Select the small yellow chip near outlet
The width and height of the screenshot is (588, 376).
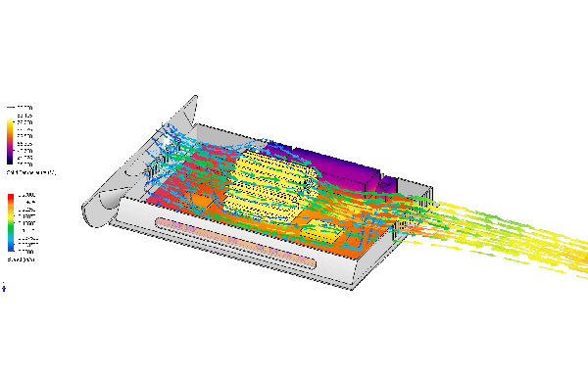(322, 232)
